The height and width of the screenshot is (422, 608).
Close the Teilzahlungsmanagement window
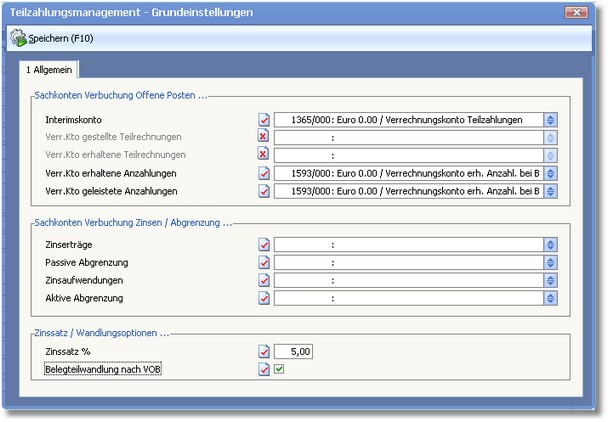(576, 13)
